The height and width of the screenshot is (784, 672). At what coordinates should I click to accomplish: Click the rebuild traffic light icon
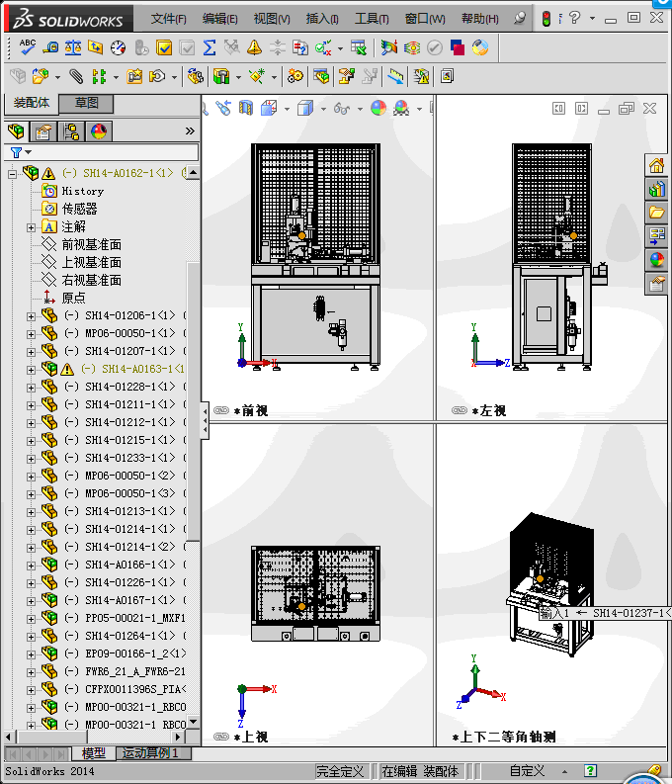pyautogui.click(x=546, y=19)
